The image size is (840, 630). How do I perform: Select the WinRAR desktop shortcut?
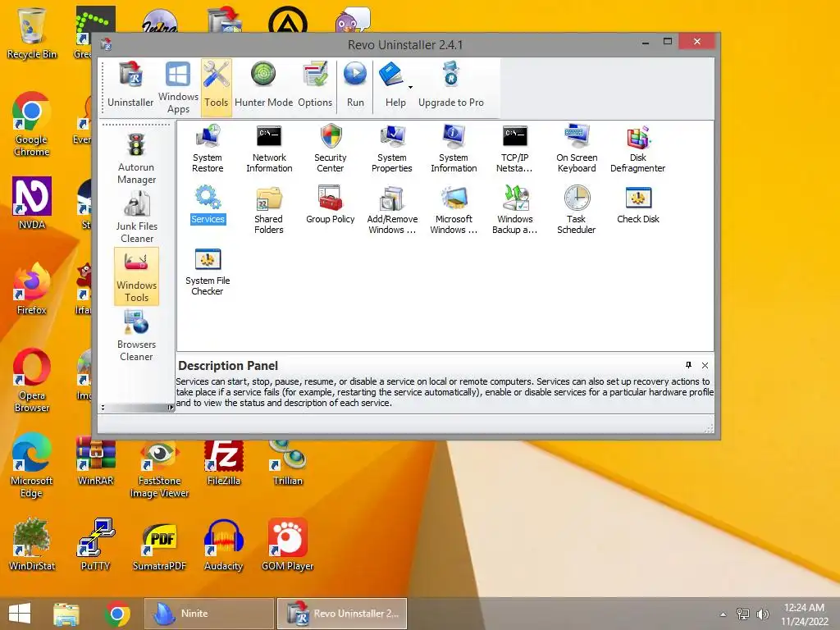95,461
